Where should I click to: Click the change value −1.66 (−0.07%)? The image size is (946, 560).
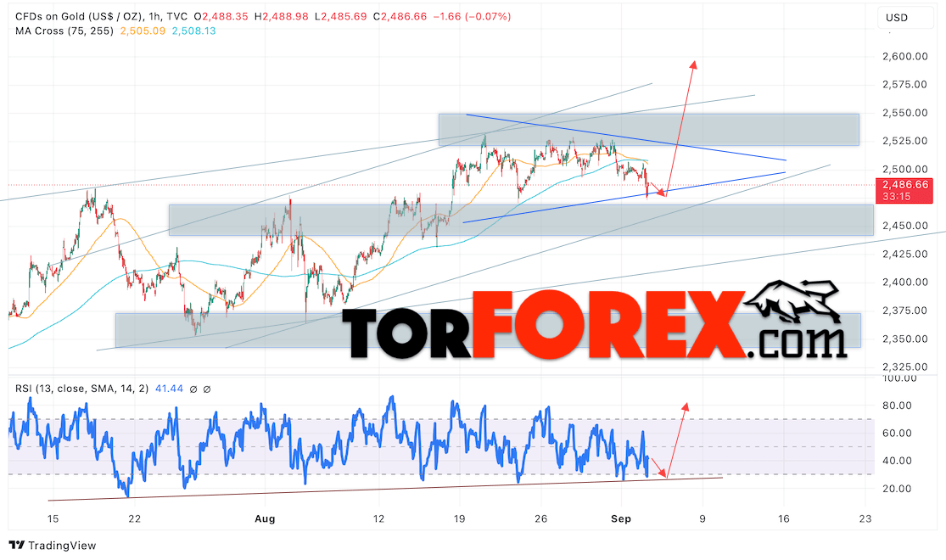472,17
